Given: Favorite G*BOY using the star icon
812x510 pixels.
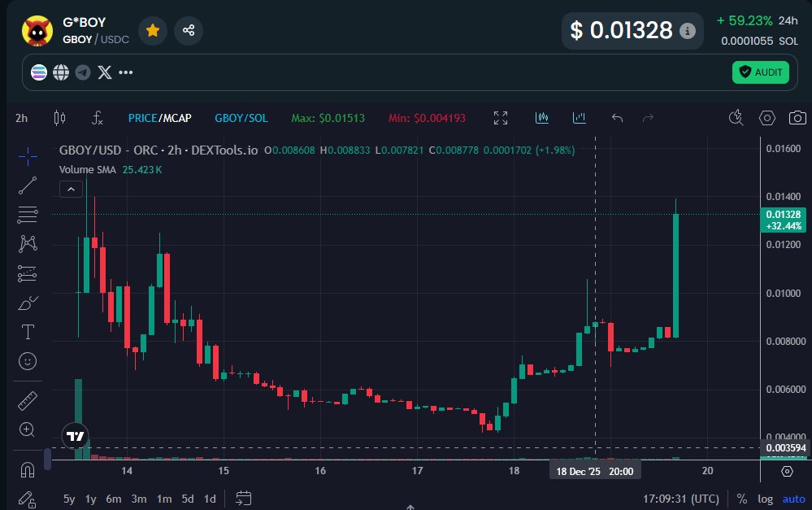Looking at the screenshot, I should coord(153,31).
